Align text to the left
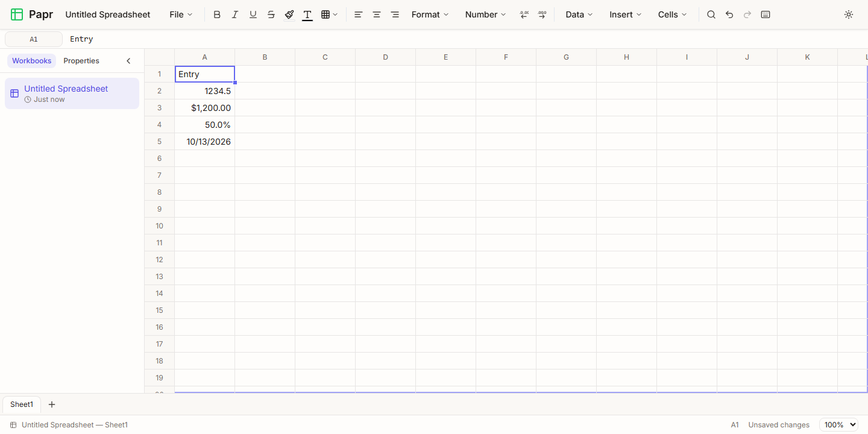 (x=359, y=14)
